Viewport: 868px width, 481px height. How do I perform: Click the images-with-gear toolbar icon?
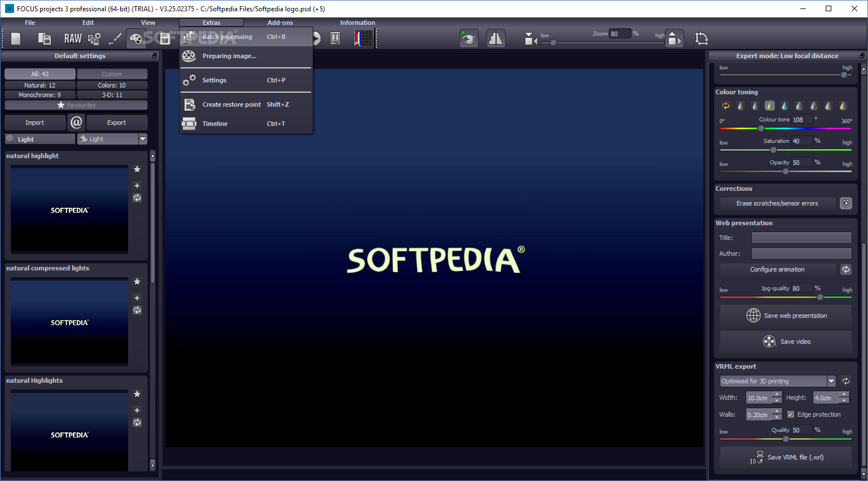coord(95,38)
